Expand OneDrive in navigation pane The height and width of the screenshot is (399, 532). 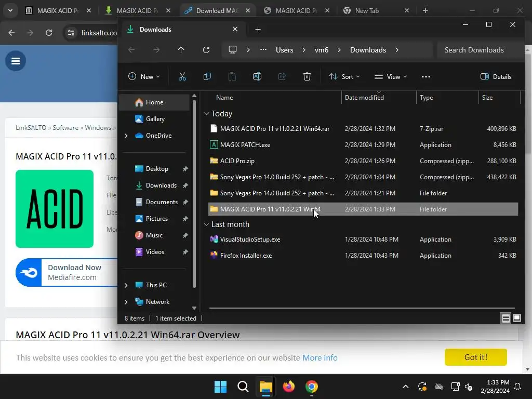pos(126,136)
